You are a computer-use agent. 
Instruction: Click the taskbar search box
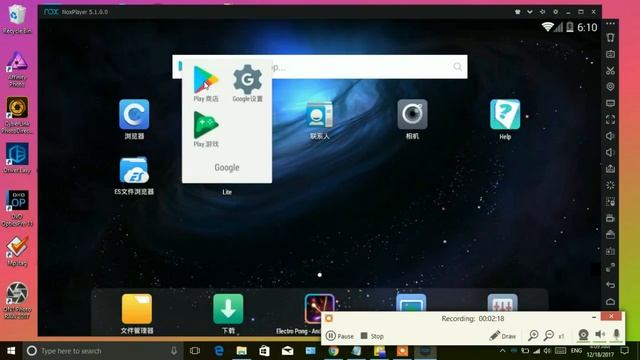click(x=102, y=351)
